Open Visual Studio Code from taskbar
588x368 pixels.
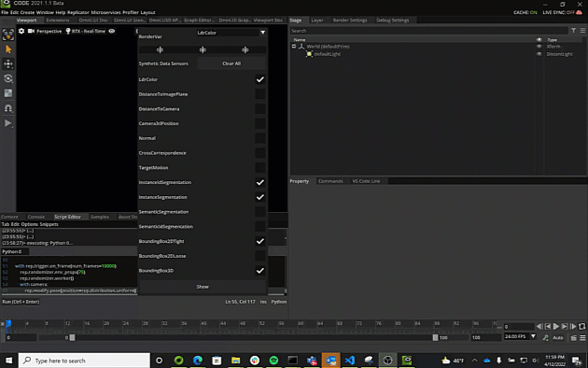coord(349,361)
